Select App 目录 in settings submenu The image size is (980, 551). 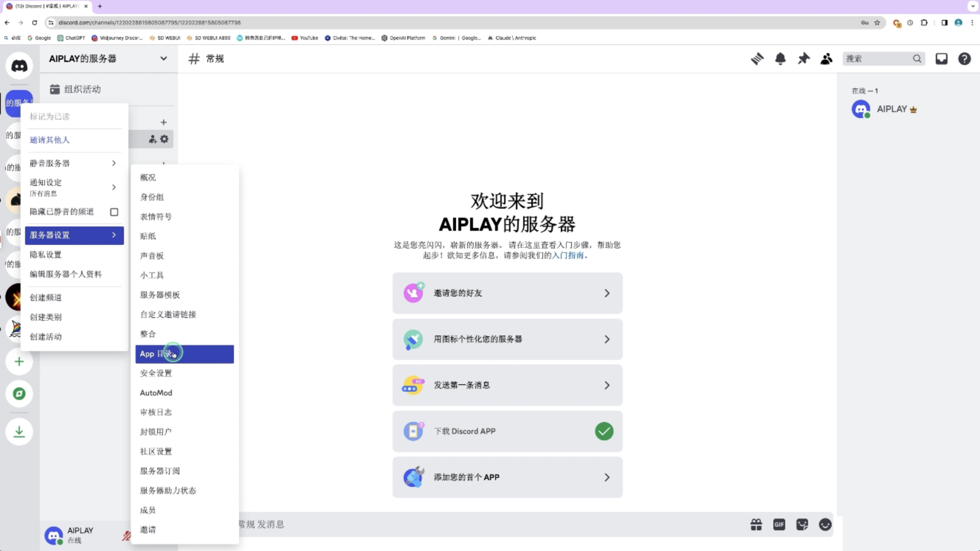pyautogui.click(x=184, y=354)
